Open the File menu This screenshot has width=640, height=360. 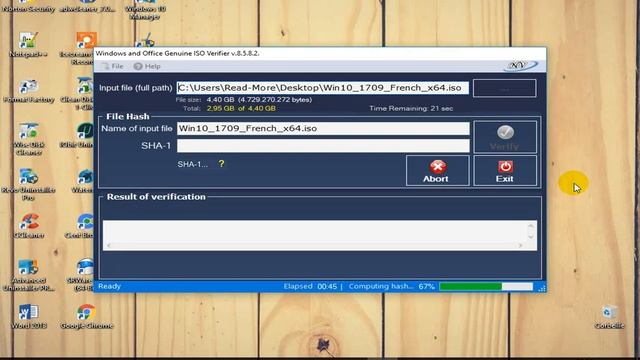tap(113, 66)
